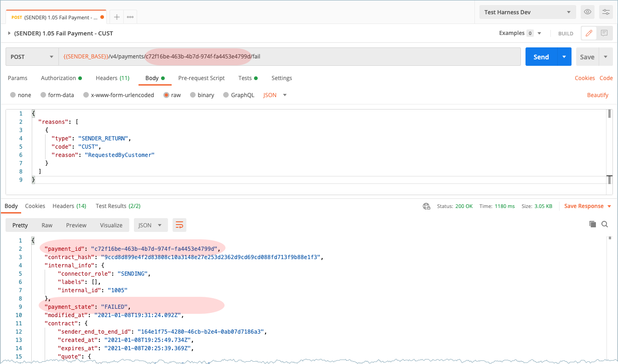Open the three-dot tab options icon

(x=130, y=17)
